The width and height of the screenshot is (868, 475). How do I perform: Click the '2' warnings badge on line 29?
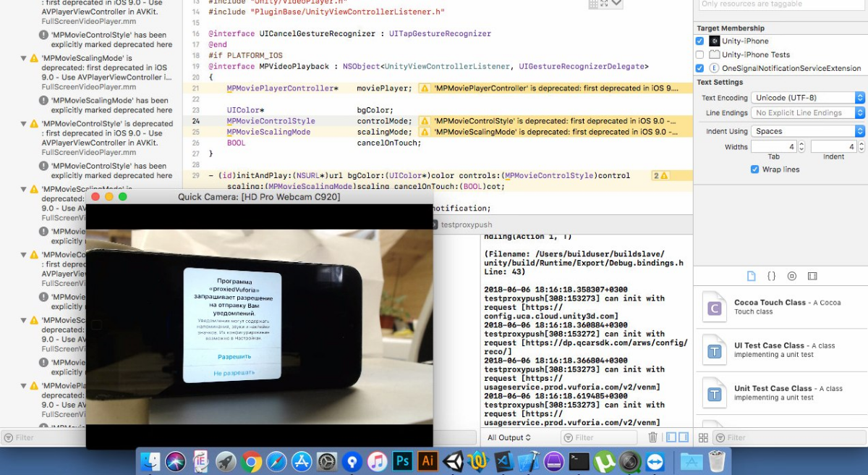click(660, 176)
